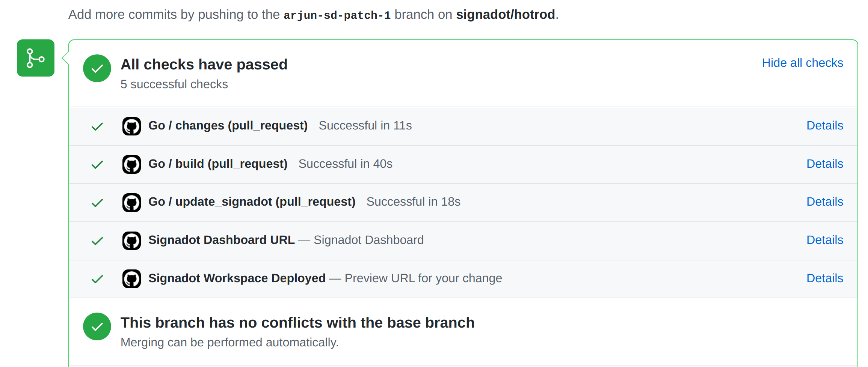Click the GitHub avatar icon for Signadot Workspace Deployed
The height and width of the screenshot is (367, 868).
(x=131, y=279)
